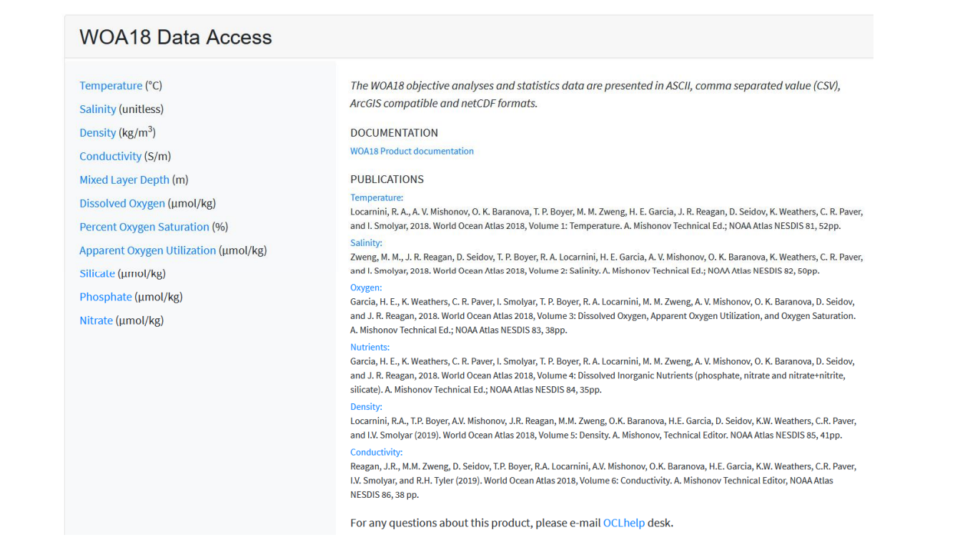Open the Oxygen: publication heading link
Image resolution: width=980 pixels, height=555 pixels.
click(x=366, y=288)
